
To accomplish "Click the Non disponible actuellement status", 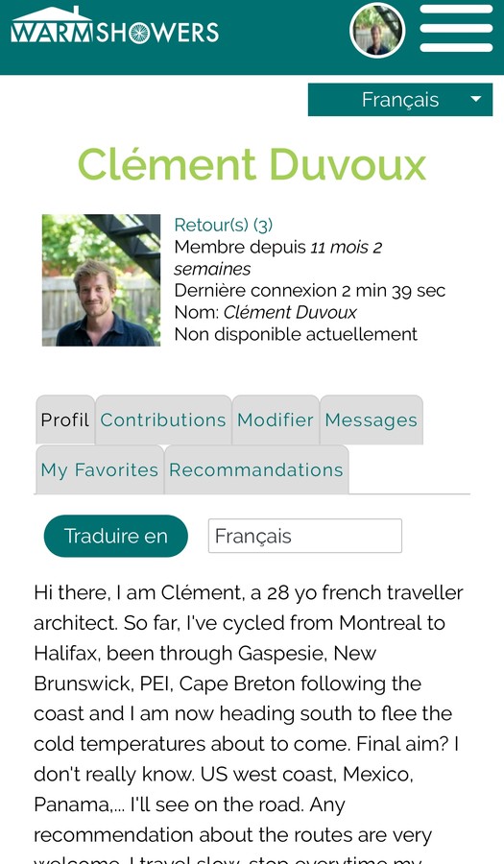I will [296, 334].
